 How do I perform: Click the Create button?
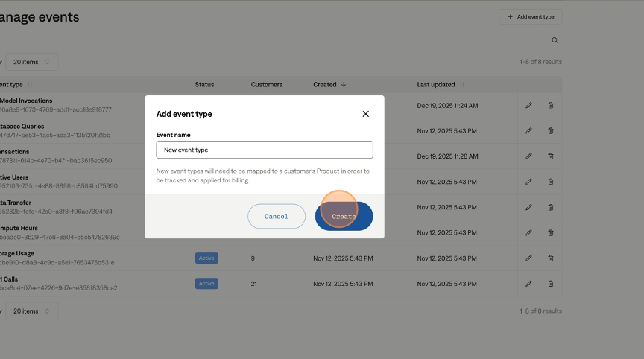[344, 216]
